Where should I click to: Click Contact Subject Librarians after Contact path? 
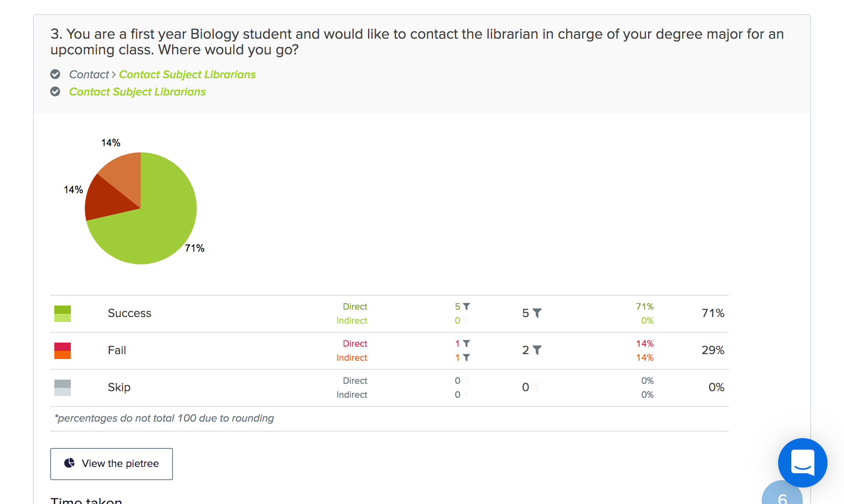(187, 75)
